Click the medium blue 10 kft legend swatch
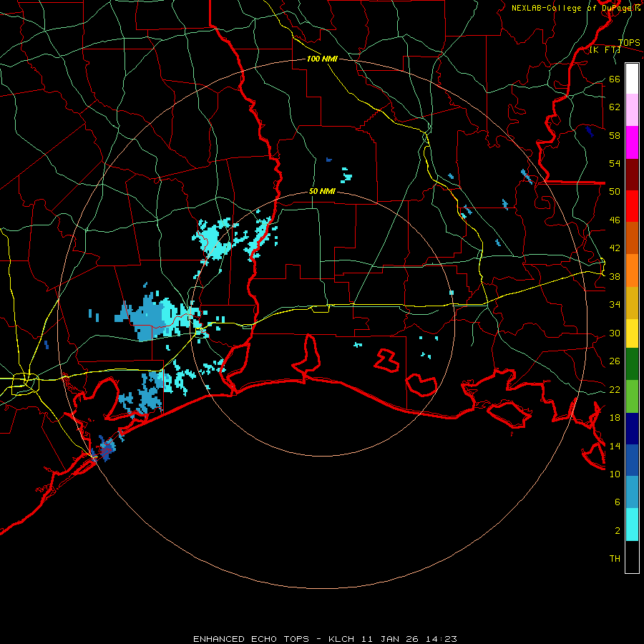Image resolution: width=644 pixels, height=644 pixels. point(632,460)
